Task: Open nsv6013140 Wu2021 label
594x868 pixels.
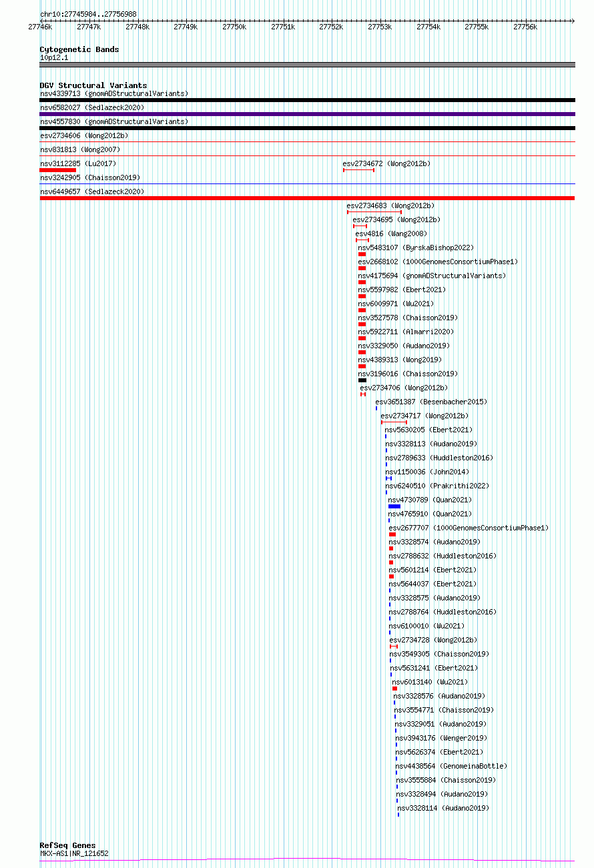Action: click(430, 682)
